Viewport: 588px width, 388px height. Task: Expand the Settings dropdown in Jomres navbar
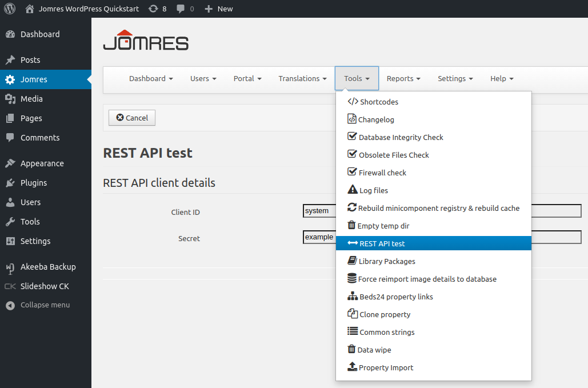(x=455, y=79)
